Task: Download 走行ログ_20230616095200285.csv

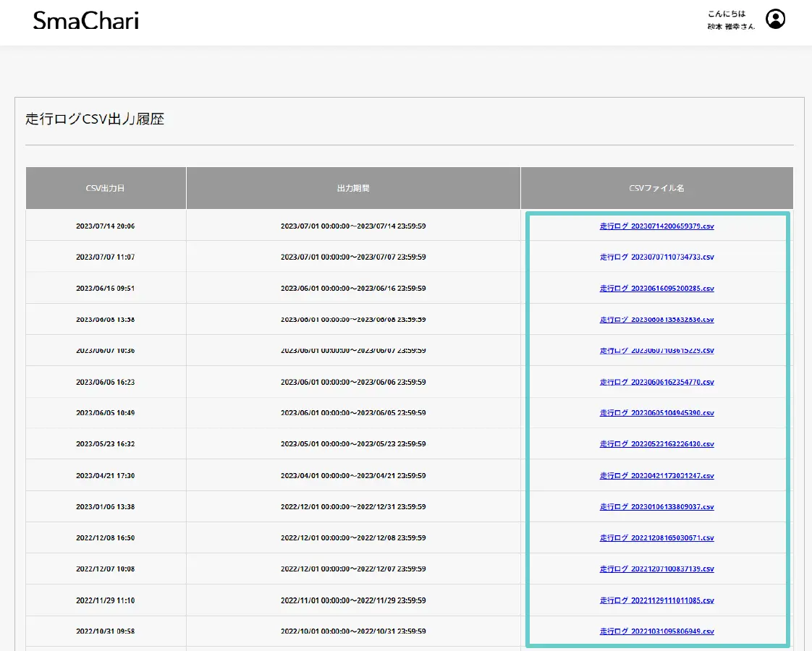Action: (656, 289)
